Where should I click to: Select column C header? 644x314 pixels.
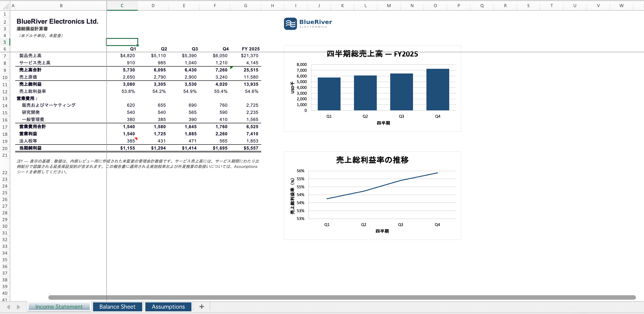pyautogui.click(x=122, y=6)
